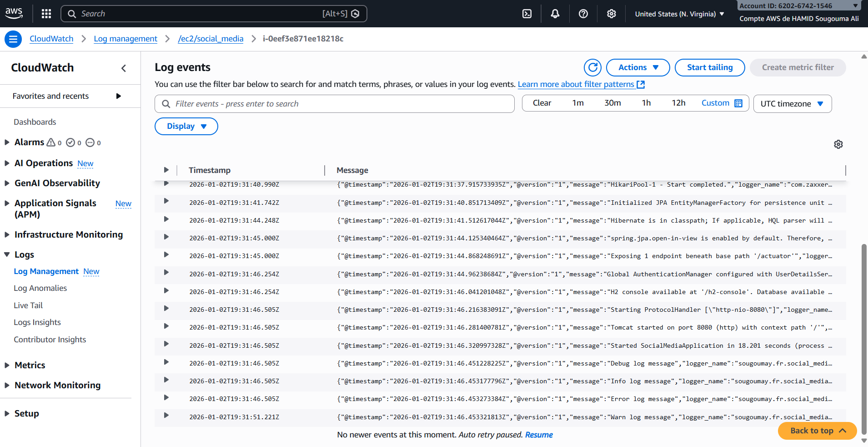
Task: Click Back to top button
Action: tap(817, 431)
